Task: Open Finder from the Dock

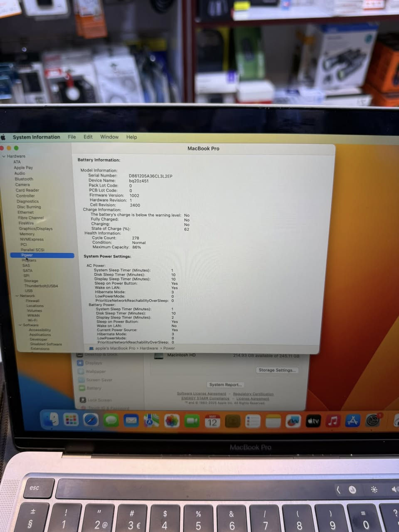Action: tap(50, 420)
